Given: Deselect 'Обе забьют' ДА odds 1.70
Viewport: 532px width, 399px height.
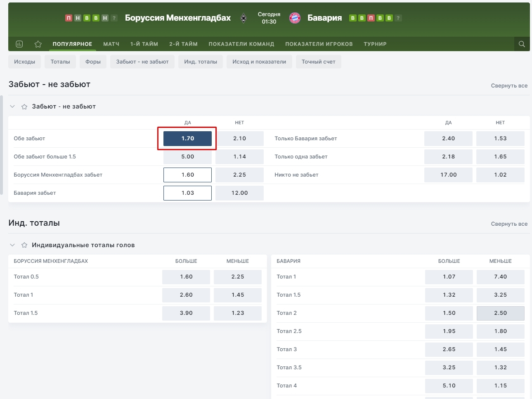Looking at the screenshot, I should pyautogui.click(x=187, y=139).
